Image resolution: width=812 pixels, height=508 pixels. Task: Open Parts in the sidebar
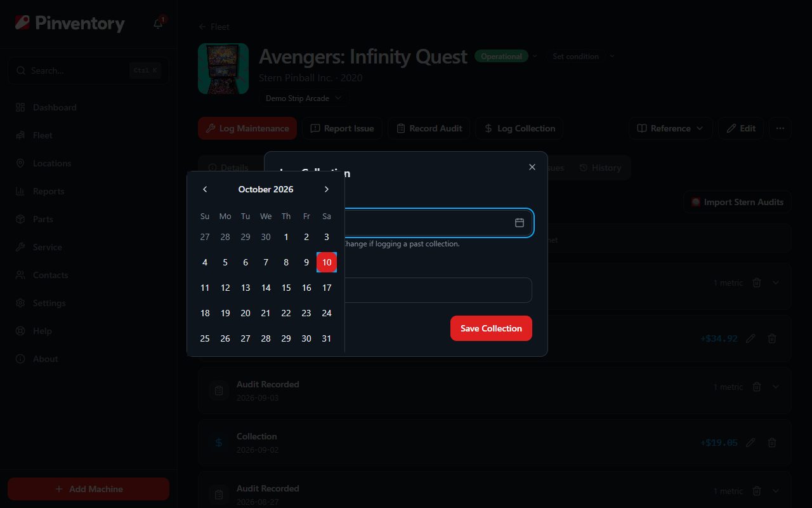(88, 219)
